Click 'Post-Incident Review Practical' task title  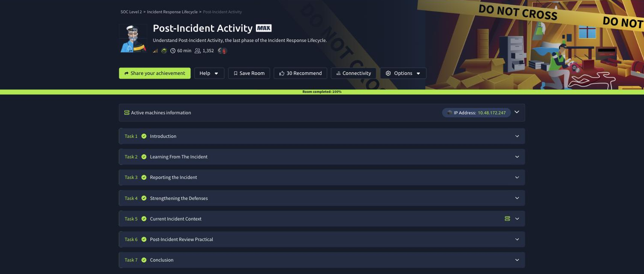[x=181, y=239]
